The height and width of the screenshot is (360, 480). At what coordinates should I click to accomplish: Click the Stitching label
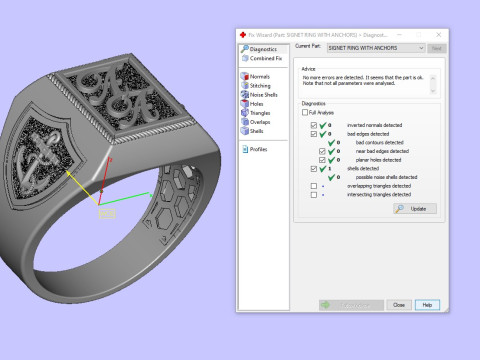pos(260,86)
